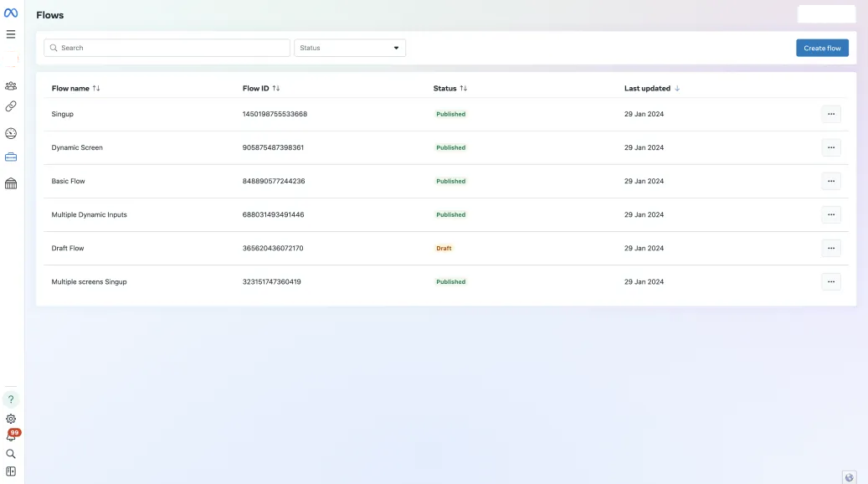
Task: Click the magnifier search icon in sidebar
Action: (11, 454)
